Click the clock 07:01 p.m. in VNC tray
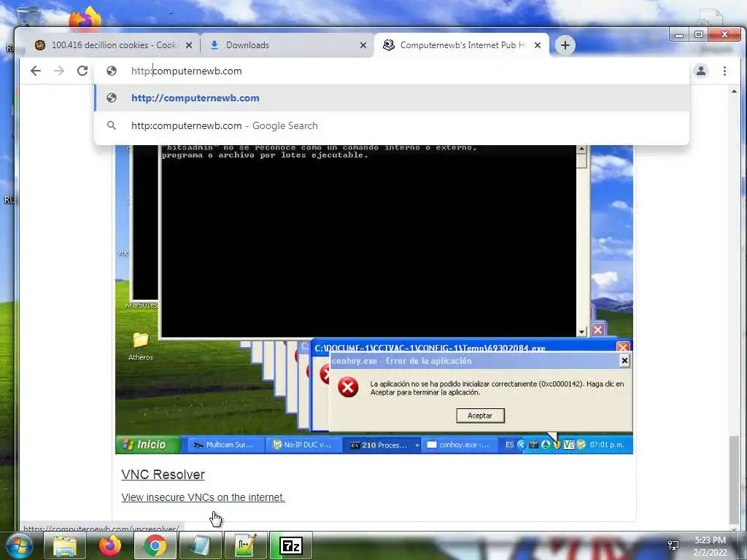Viewport: 747px width, 560px height. pos(606,445)
